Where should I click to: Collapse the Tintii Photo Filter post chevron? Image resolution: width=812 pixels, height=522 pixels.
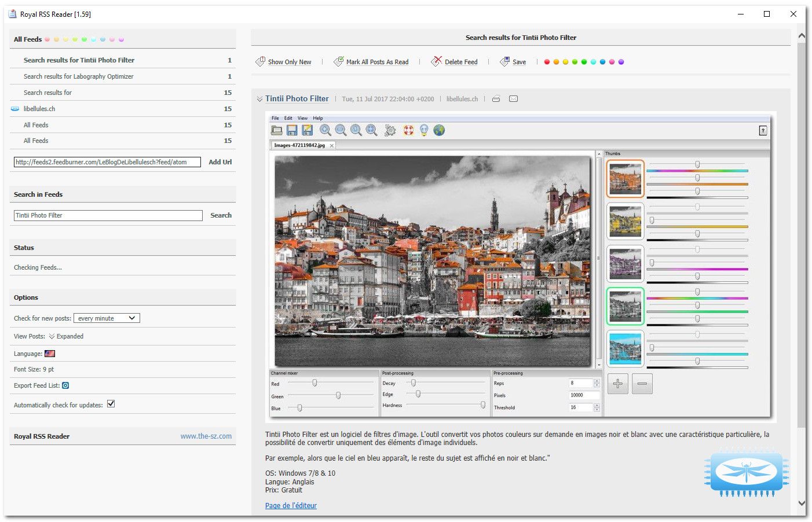pos(259,100)
